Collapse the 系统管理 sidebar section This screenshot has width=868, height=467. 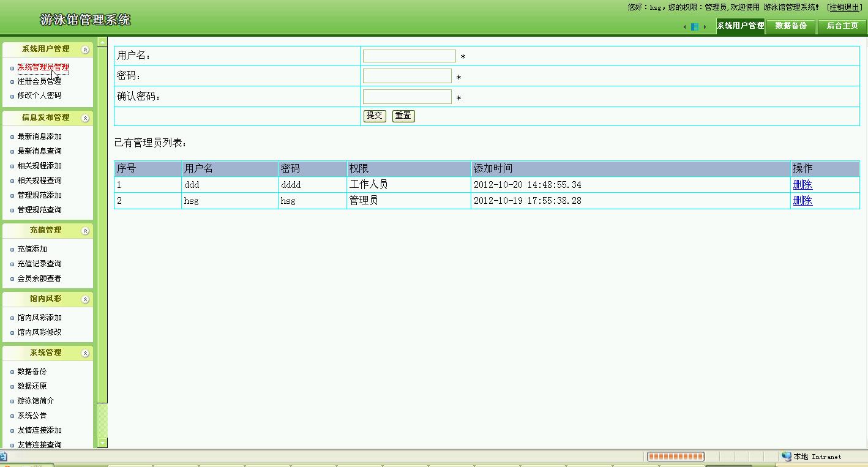(86, 353)
